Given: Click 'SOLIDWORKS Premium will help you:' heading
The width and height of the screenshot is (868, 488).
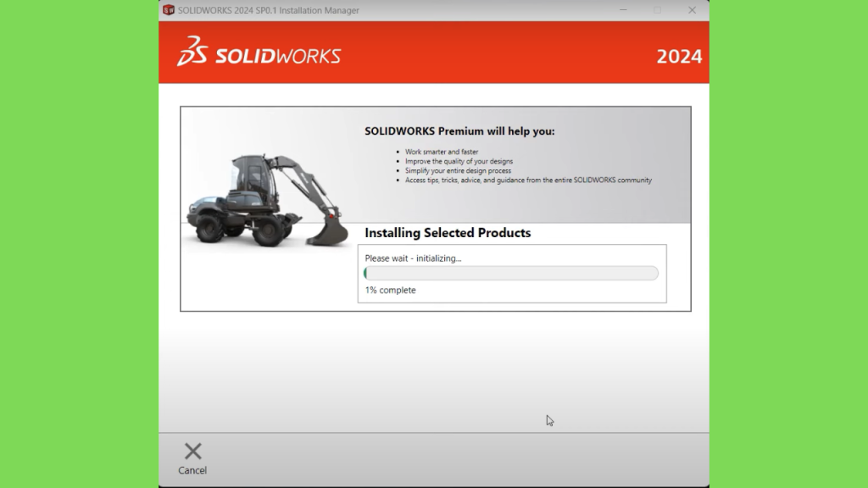Looking at the screenshot, I should point(459,131).
